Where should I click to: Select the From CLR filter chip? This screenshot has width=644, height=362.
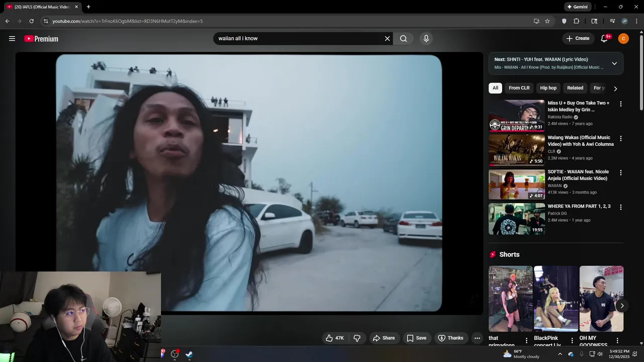(x=519, y=88)
